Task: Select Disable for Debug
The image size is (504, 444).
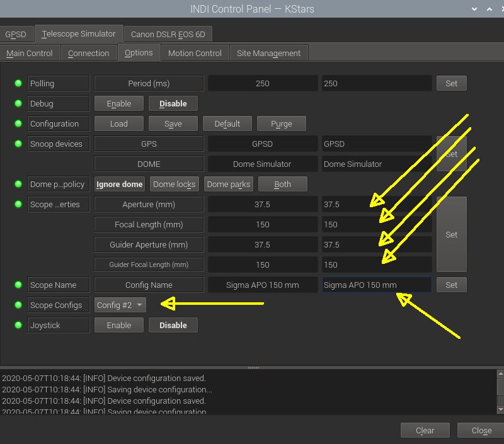Action: pyautogui.click(x=173, y=103)
